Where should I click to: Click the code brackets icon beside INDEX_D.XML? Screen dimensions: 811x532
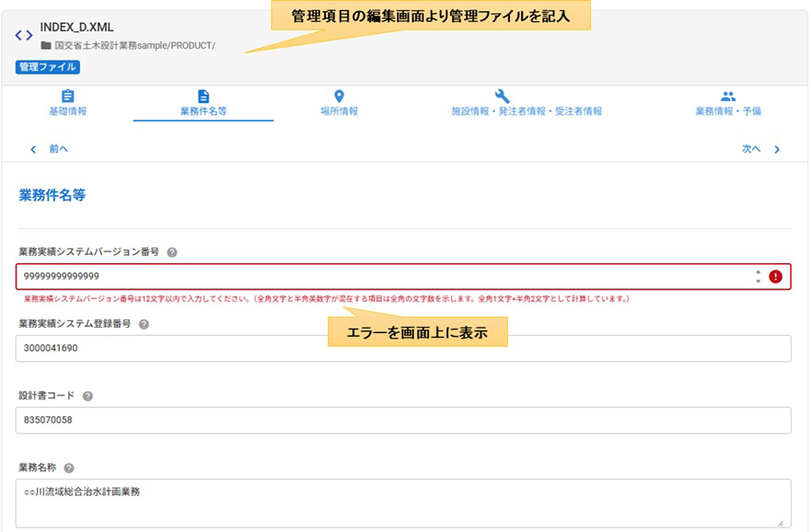(x=24, y=35)
